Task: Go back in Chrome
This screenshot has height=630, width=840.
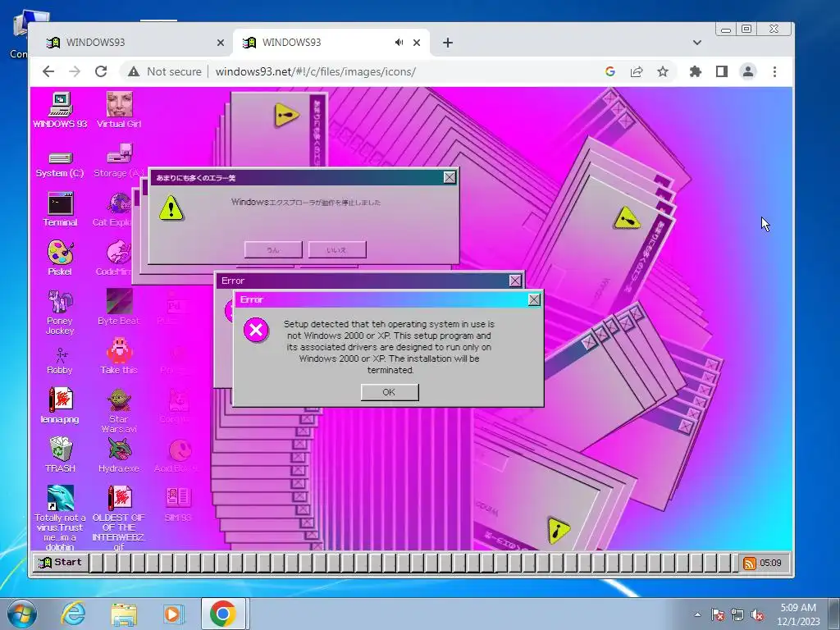Action: pyautogui.click(x=48, y=71)
